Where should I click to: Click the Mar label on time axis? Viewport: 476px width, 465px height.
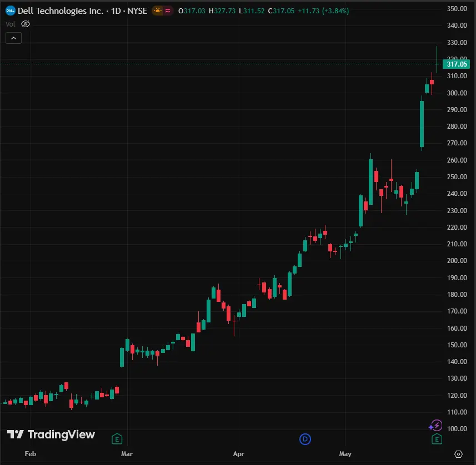pos(127,454)
